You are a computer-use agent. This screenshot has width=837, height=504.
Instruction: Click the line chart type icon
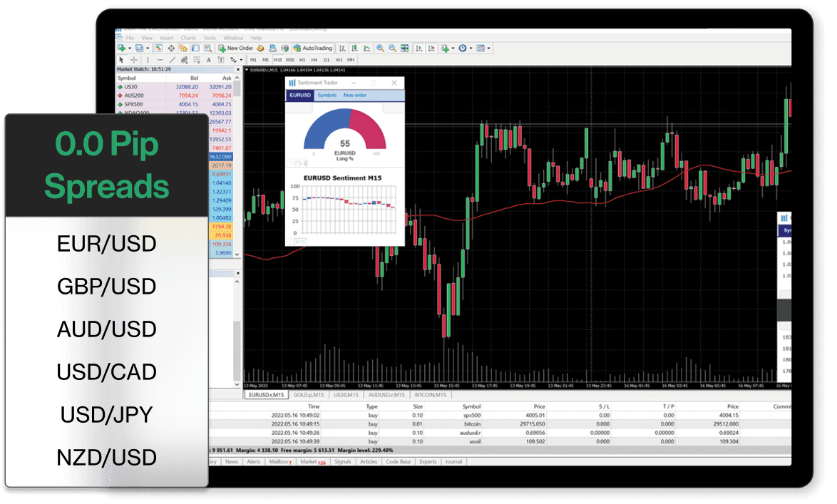pyautogui.click(x=366, y=48)
